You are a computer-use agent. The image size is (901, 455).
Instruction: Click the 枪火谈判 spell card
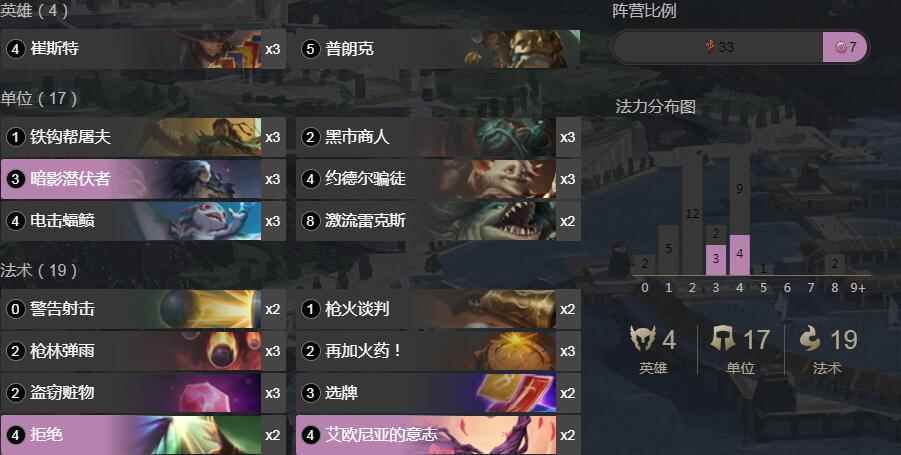pos(438,309)
